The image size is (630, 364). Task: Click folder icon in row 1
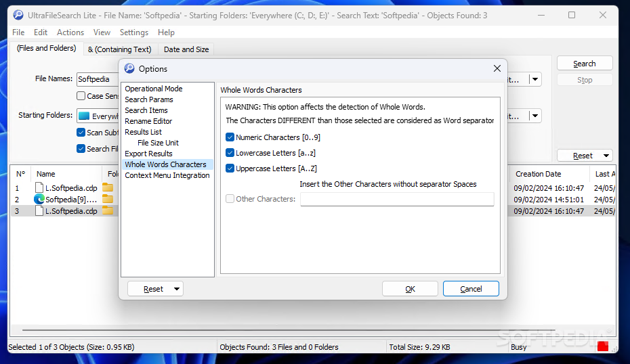click(108, 187)
